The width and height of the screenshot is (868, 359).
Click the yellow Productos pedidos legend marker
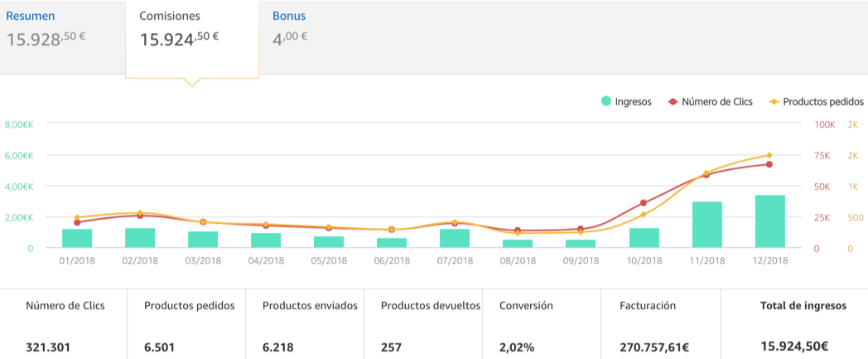(774, 102)
